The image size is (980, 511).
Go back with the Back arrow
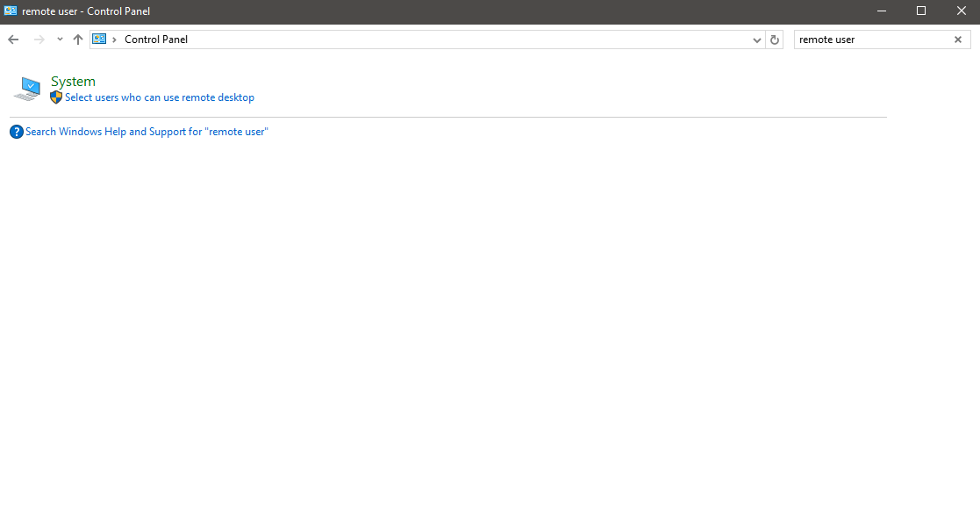[x=13, y=40]
